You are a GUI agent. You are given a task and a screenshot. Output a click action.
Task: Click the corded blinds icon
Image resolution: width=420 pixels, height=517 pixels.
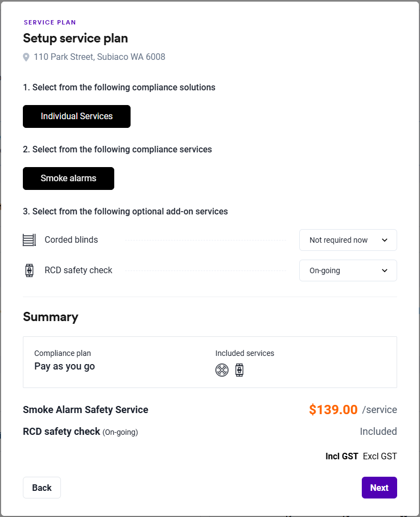click(29, 240)
